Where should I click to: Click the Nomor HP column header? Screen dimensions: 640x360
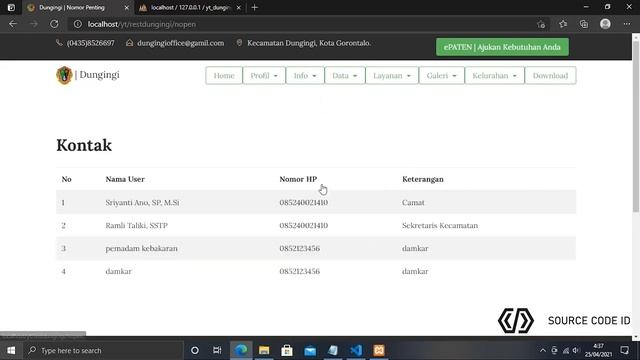tap(298, 179)
